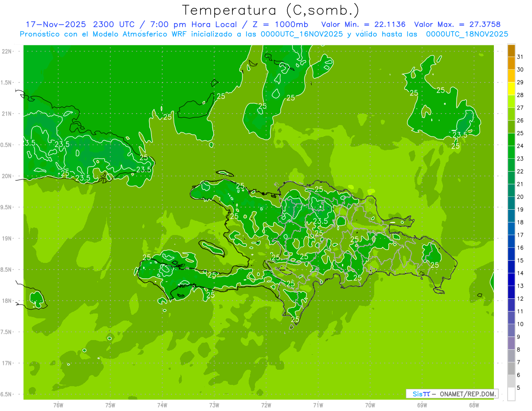The height and width of the screenshot is (411, 532).
Task: Click the 'ONAMET/REP.DOM.' credit label
Action: [468, 394]
